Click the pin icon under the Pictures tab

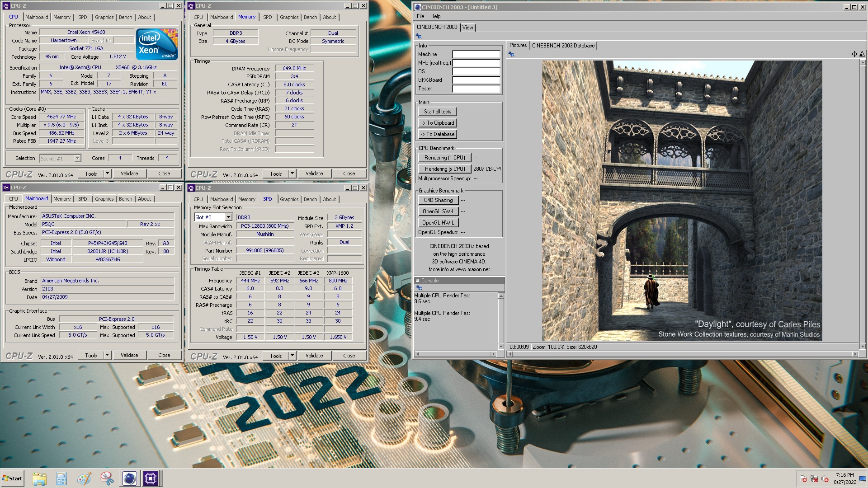[x=511, y=54]
